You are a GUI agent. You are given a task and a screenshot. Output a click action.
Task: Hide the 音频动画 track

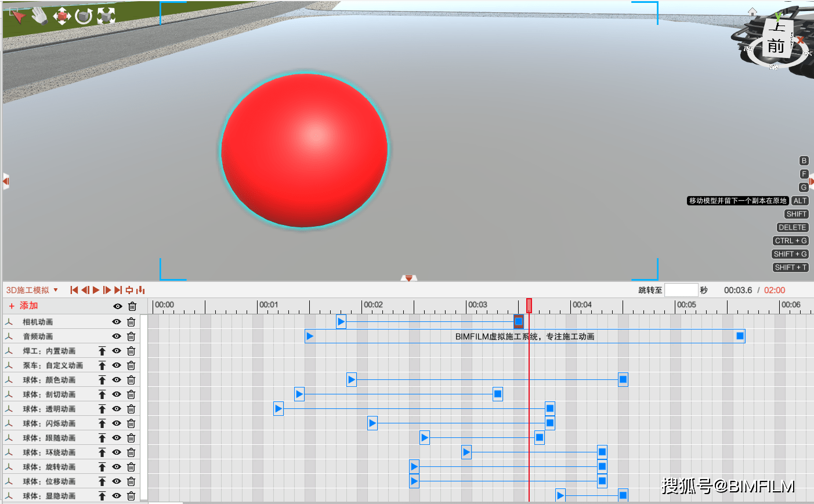(x=117, y=336)
